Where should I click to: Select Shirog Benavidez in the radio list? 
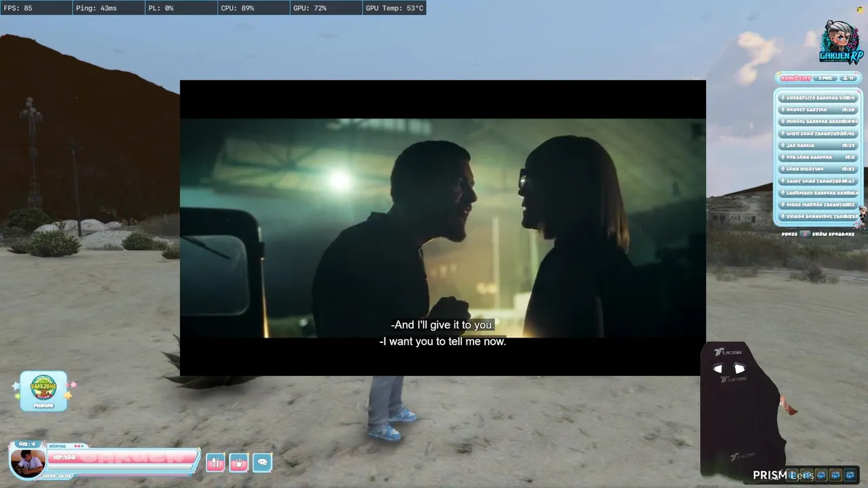(x=818, y=216)
